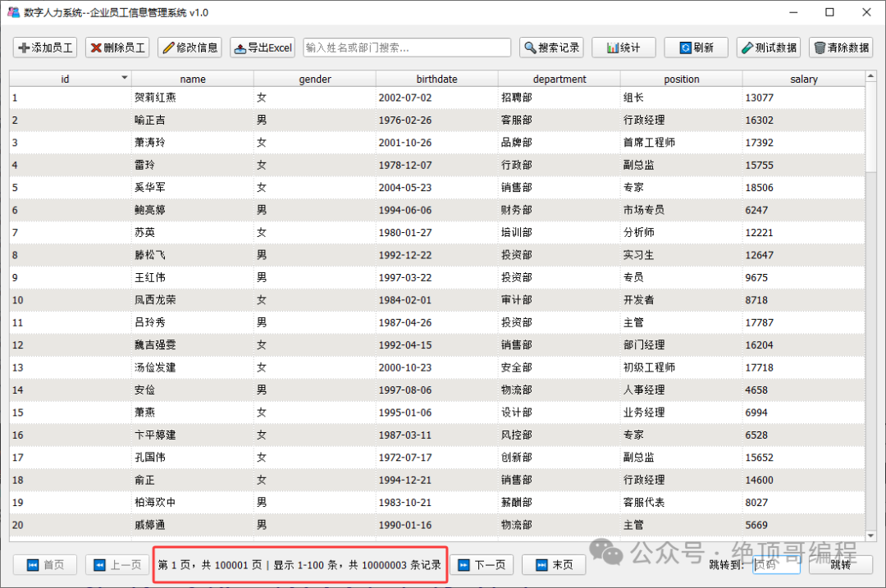886x588 pixels.
Task: Open the 统计 statistics view
Action: (623, 48)
